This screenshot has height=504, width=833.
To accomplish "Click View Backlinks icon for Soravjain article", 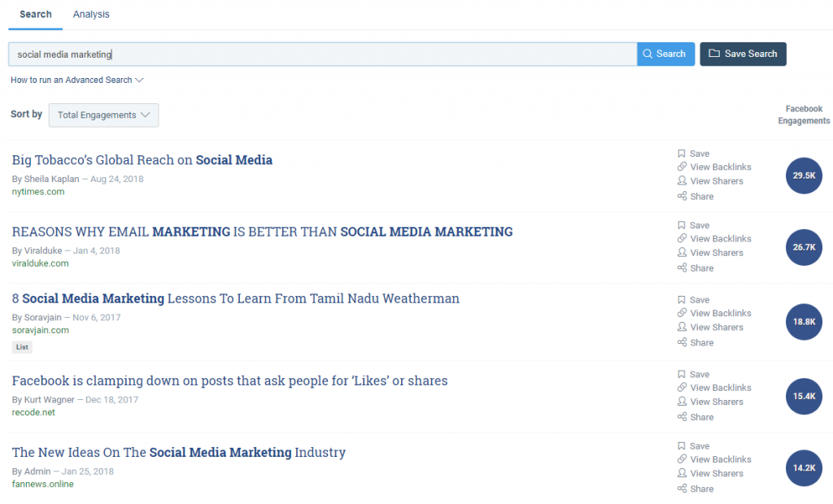I will pos(683,313).
